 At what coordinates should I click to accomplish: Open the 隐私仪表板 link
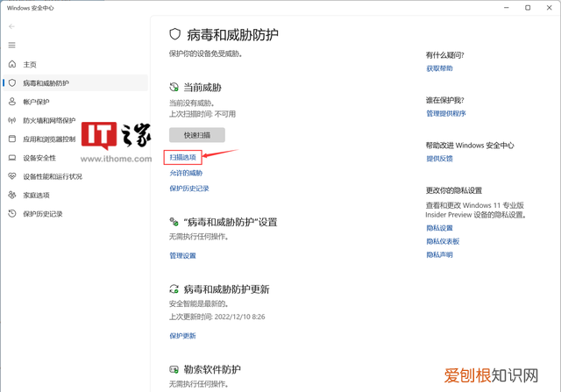pos(443,242)
